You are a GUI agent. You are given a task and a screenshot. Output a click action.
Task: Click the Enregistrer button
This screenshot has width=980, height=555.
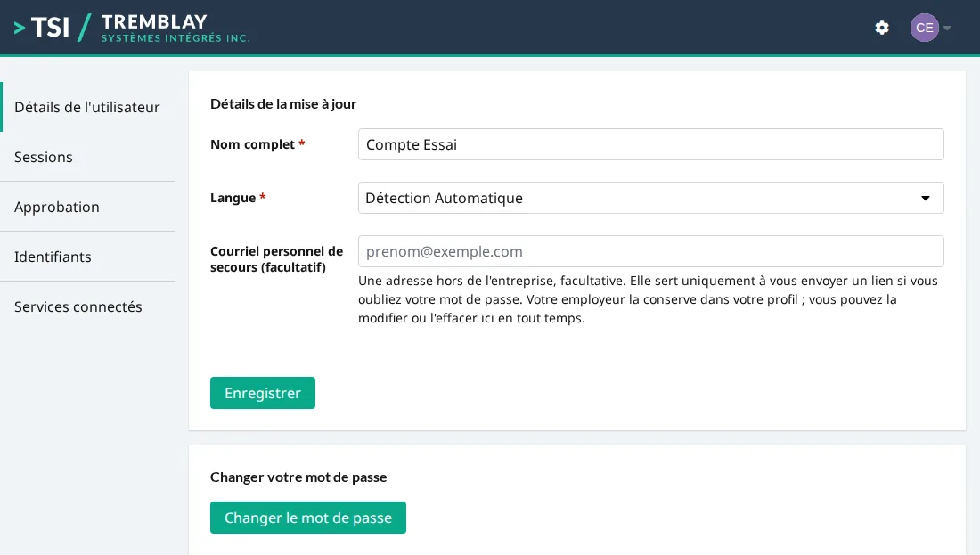point(263,393)
